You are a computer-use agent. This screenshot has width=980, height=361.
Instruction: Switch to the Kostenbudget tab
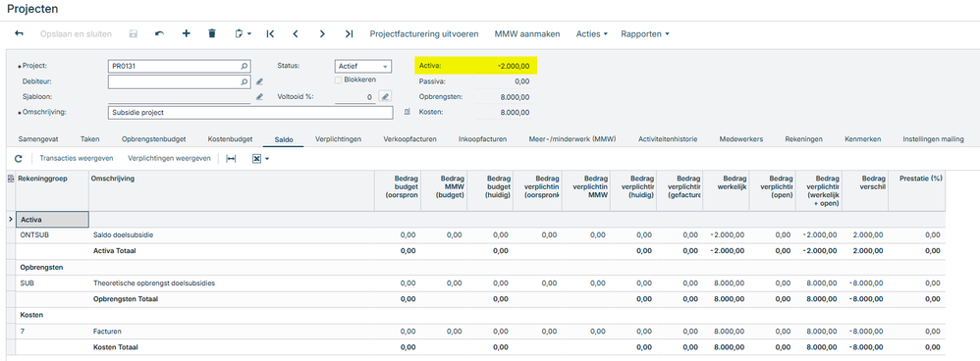[x=230, y=139]
